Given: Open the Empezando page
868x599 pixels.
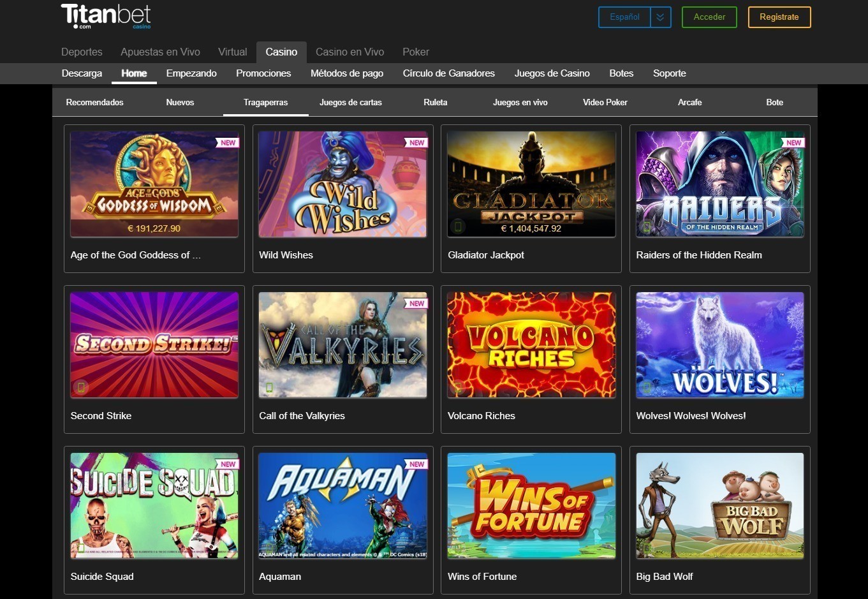Looking at the screenshot, I should coord(191,73).
